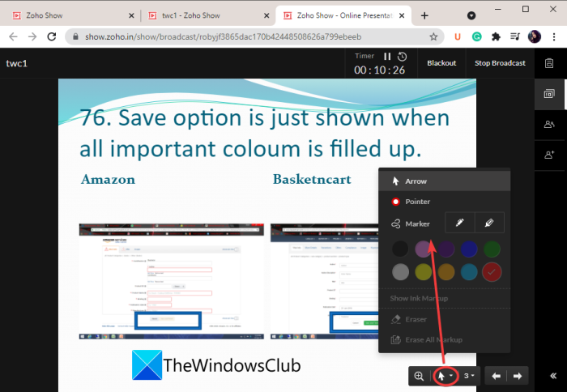567x392 pixels.
Task: Open the pointer tools dropdown
Action: point(446,376)
